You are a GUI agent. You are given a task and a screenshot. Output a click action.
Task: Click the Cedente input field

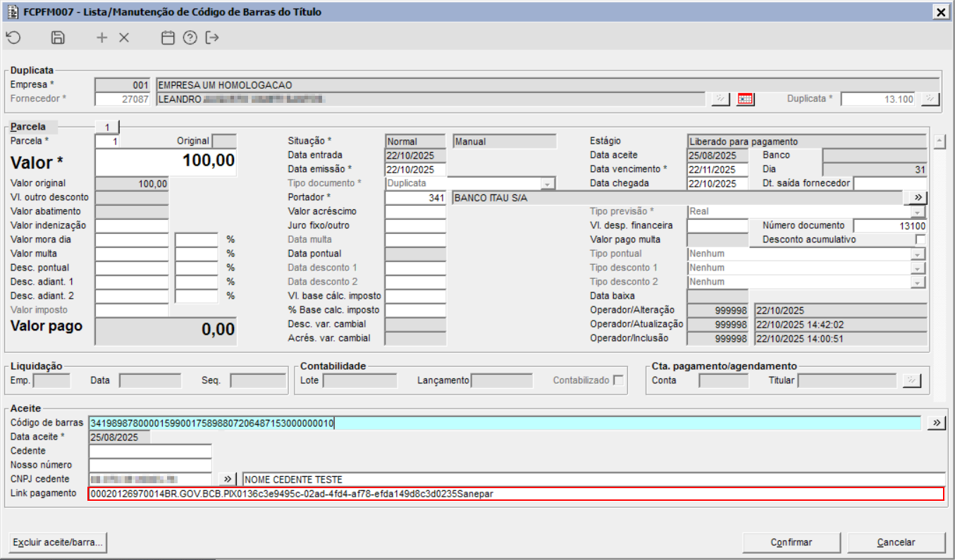coord(150,451)
